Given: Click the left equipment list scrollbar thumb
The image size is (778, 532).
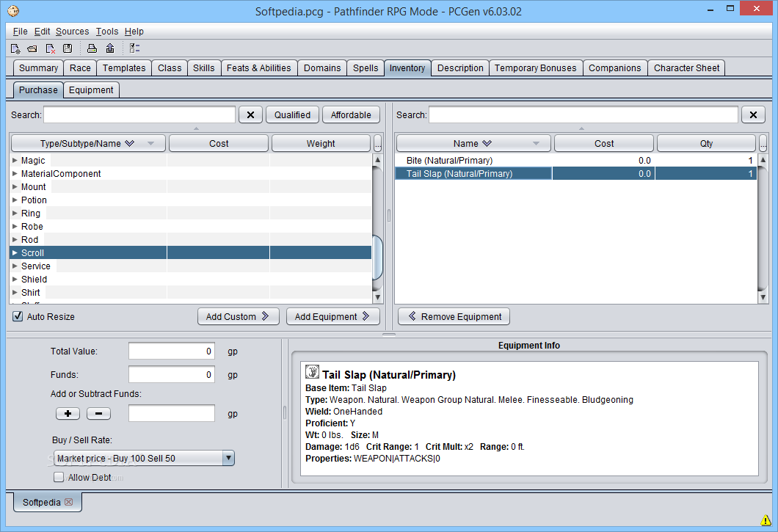Looking at the screenshot, I should click(377, 258).
